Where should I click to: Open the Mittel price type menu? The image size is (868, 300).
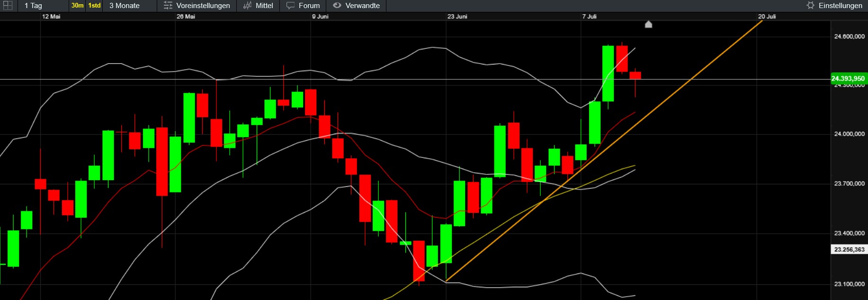(x=264, y=6)
